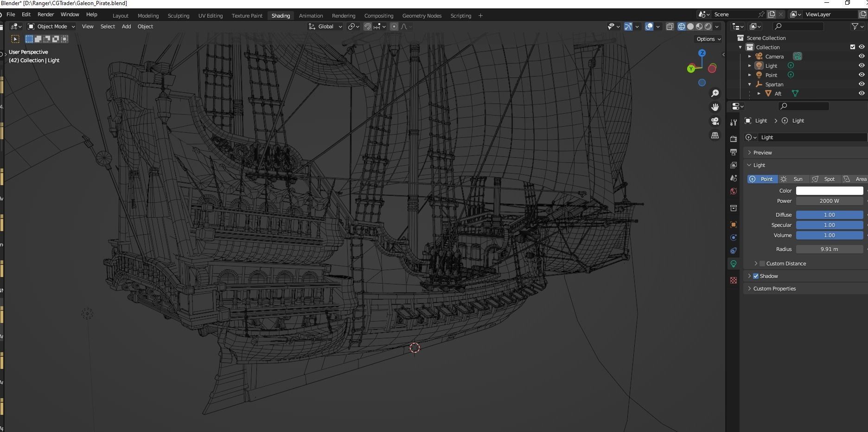Image resolution: width=868 pixels, height=432 pixels.
Task: Set light type to Spot
Action: coord(825,179)
